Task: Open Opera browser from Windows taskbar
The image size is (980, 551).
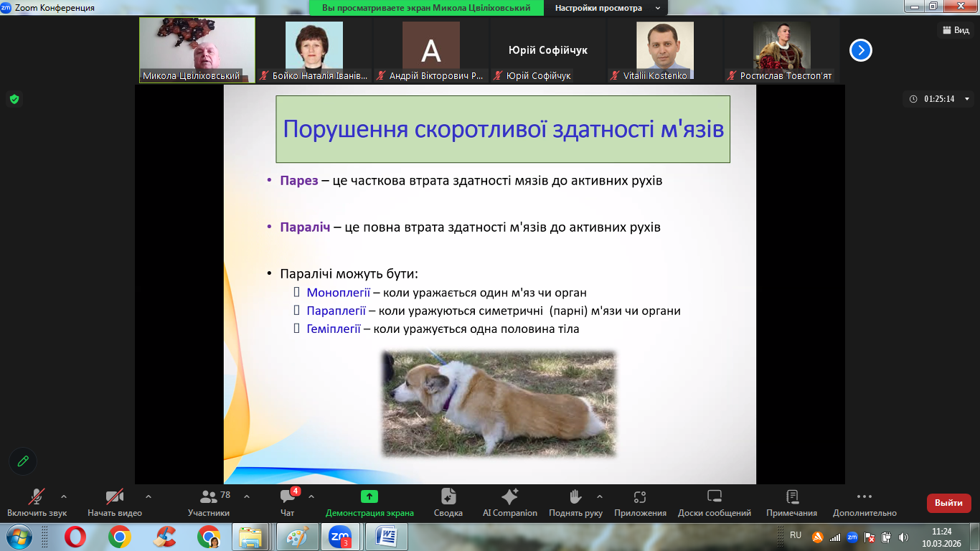Action: (x=75, y=536)
